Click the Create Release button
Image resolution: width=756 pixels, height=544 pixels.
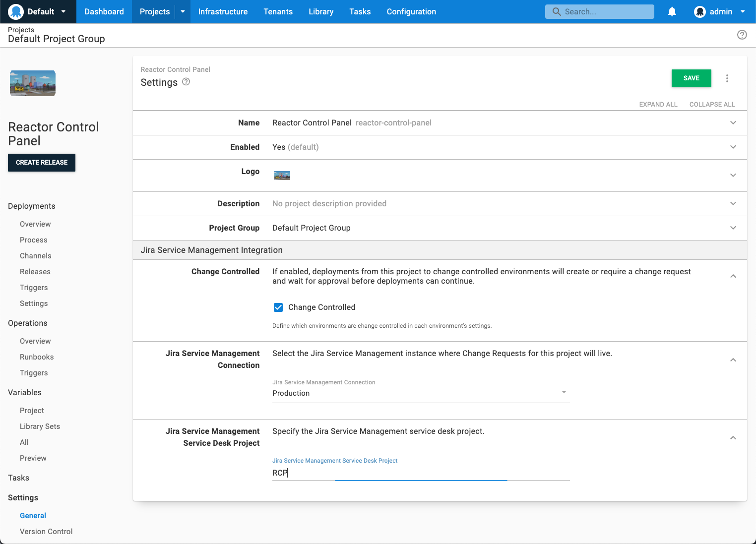(x=41, y=162)
